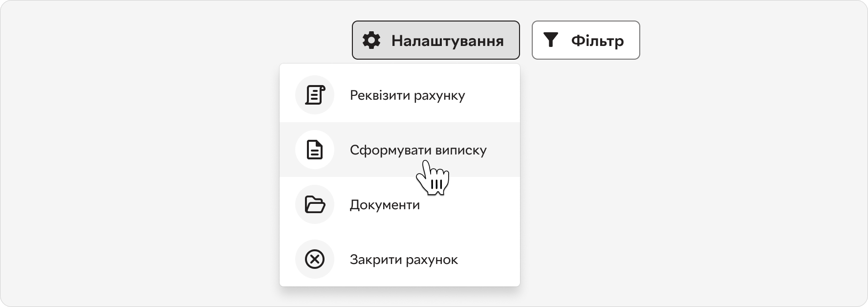Click the file icon beside Сформувати виписку
868x307 pixels.
(x=315, y=150)
